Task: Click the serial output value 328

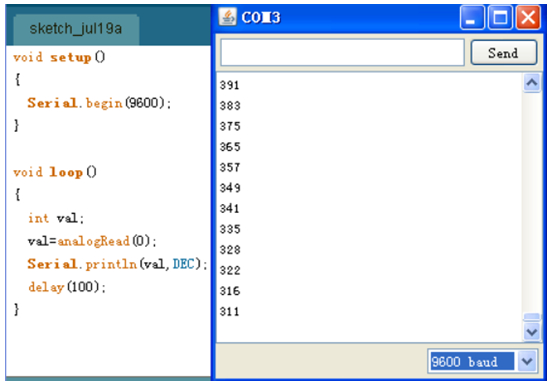Action: coord(230,250)
